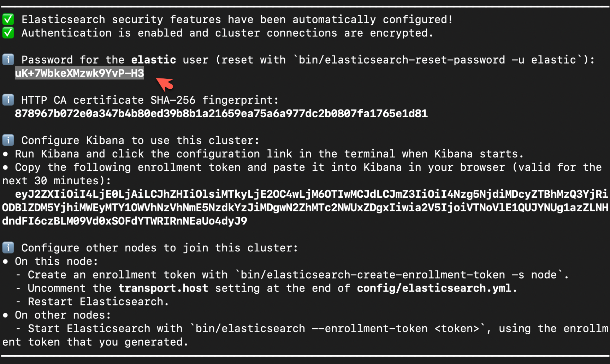610x364 pixels.
Task: Click the bullet before On other nodes
Action: (5, 315)
